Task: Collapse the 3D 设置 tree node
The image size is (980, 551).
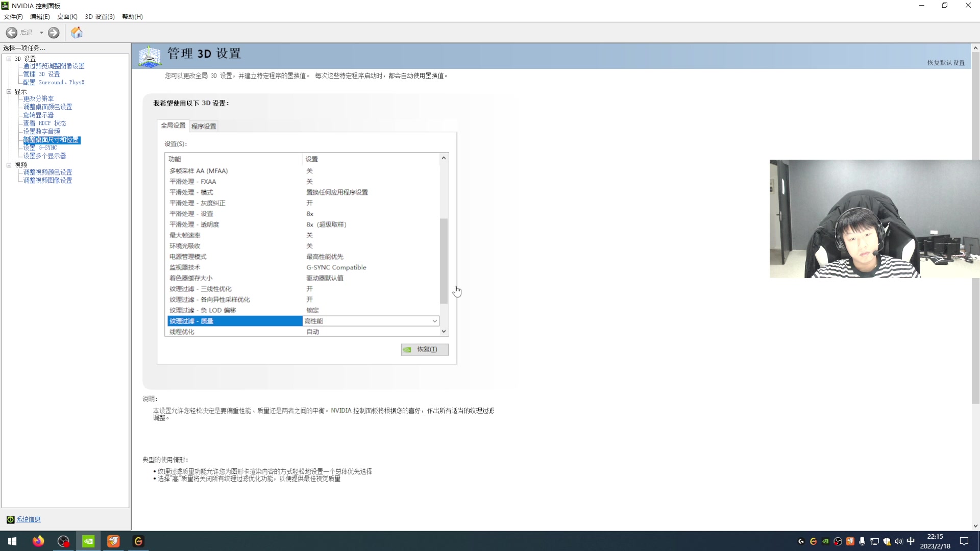Action: tap(9, 59)
